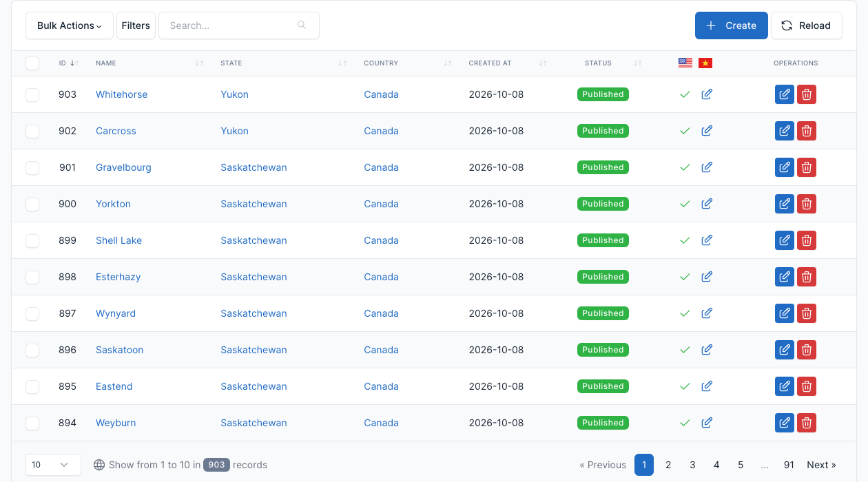Check the checkbox for row 903
Viewport: 868px width, 482px height.
[x=32, y=94]
